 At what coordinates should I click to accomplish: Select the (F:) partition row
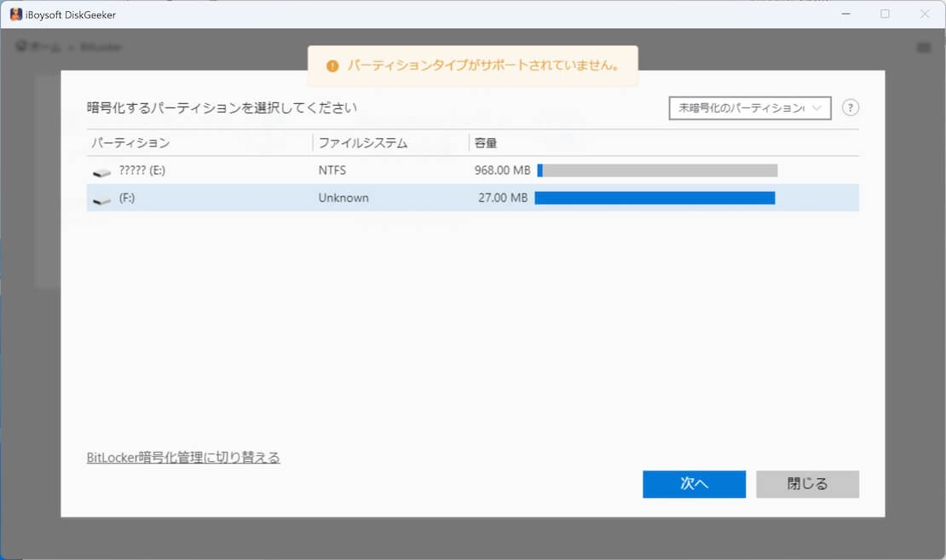(472, 198)
